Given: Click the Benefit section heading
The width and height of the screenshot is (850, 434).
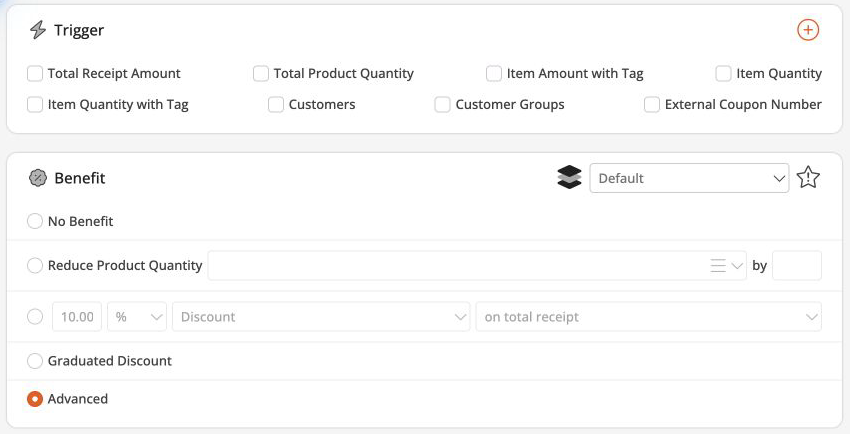Looking at the screenshot, I should 80,178.
